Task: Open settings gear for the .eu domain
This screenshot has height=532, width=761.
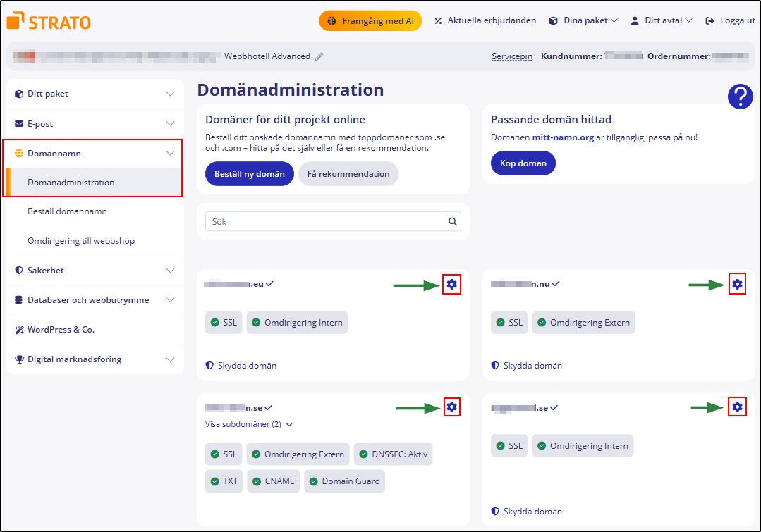Action: [452, 285]
